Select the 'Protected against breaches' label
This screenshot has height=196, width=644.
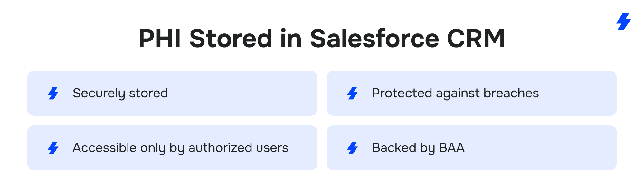455,93
